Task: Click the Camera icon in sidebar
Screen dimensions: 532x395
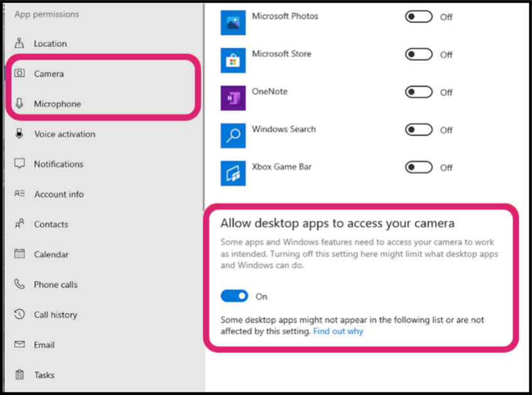Action: coord(19,73)
